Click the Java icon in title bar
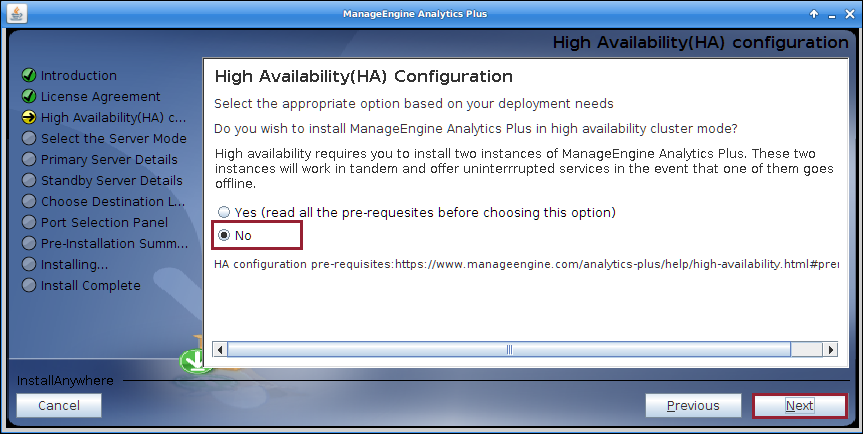 17,14
